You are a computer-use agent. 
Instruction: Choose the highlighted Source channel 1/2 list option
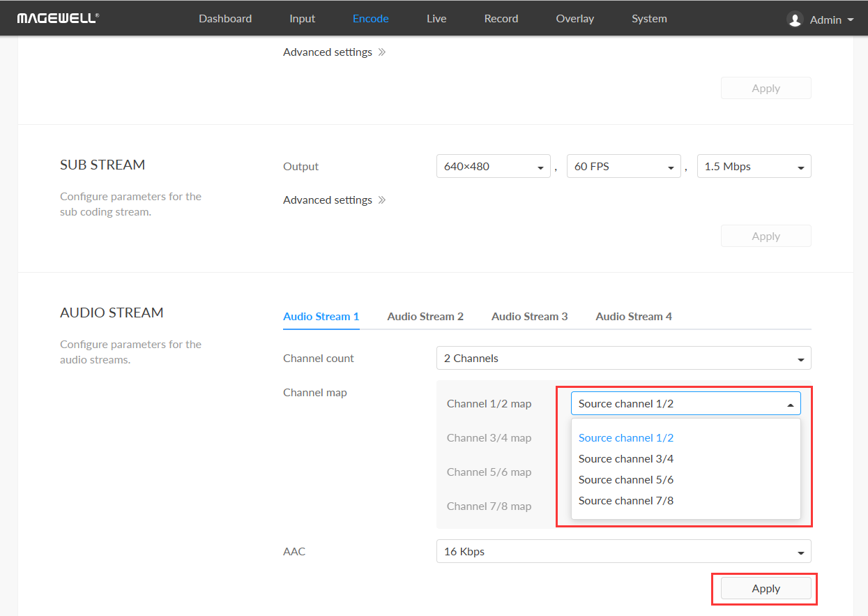[686, 438]
